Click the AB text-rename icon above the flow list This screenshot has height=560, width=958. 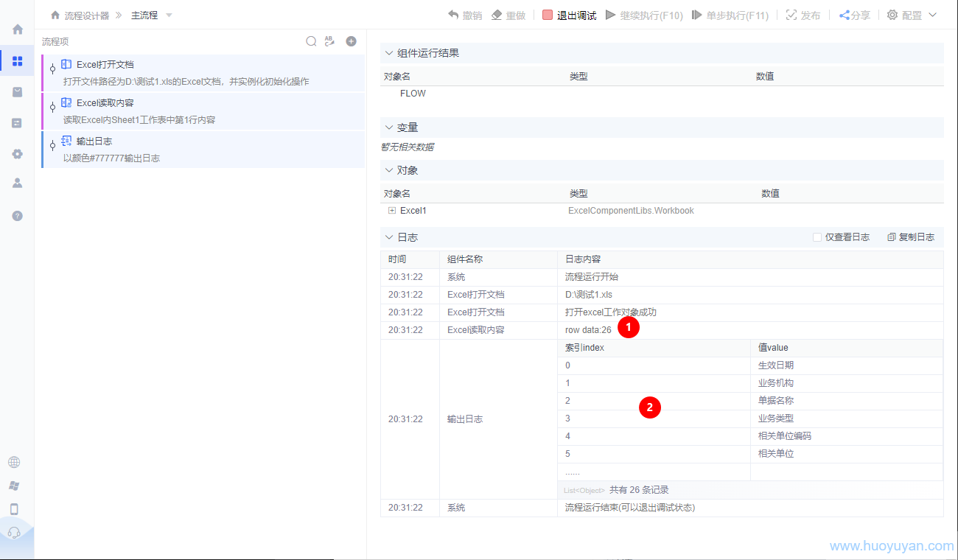coord(329,41)
